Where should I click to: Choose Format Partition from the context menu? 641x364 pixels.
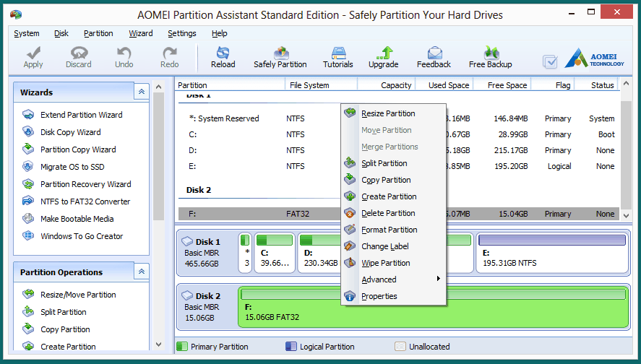389,230
